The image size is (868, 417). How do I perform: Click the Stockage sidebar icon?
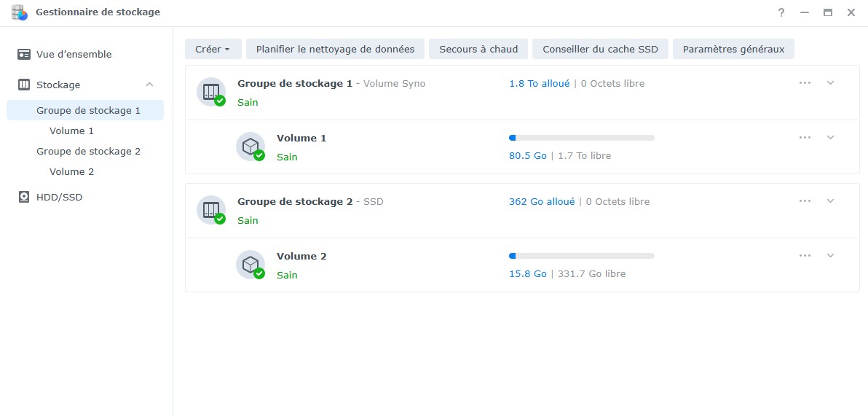coord(24,85)
